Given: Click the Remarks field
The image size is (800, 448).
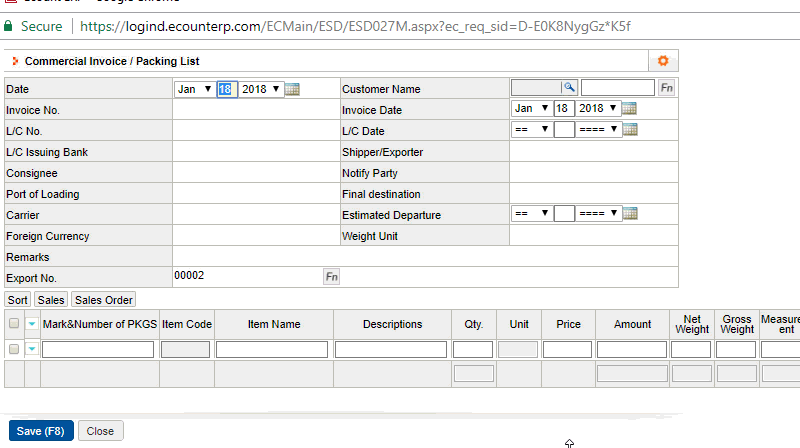Looking at the screenshot, I should point(425,256).
